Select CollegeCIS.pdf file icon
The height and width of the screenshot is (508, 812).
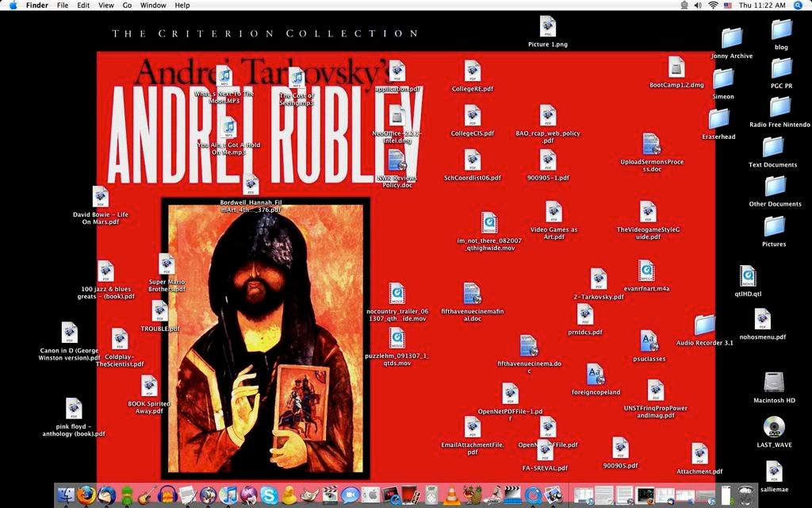(473, 116)
